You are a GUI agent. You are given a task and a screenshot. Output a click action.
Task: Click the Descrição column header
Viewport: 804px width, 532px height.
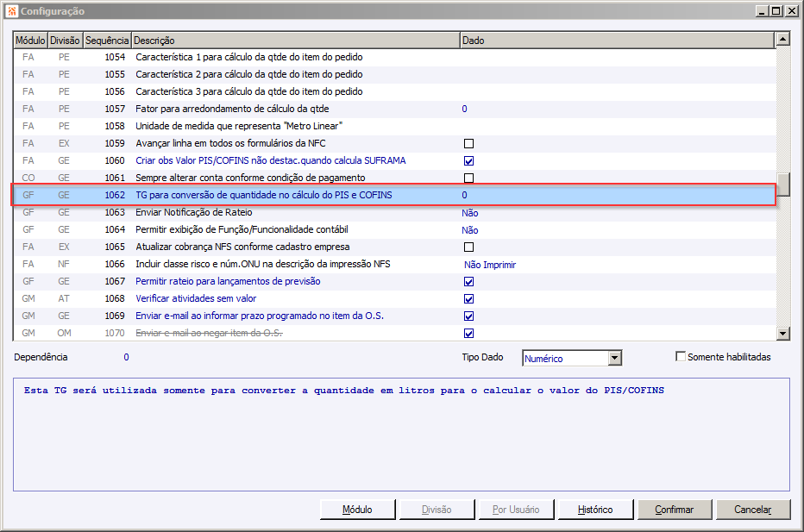(296, 40)
